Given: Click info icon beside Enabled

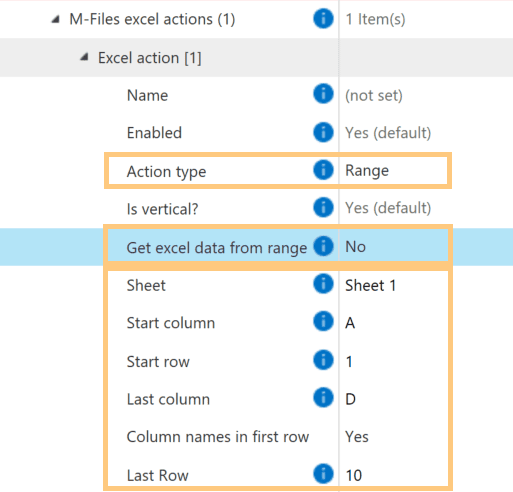Looking at the screenshot, I should click(323, 132).
